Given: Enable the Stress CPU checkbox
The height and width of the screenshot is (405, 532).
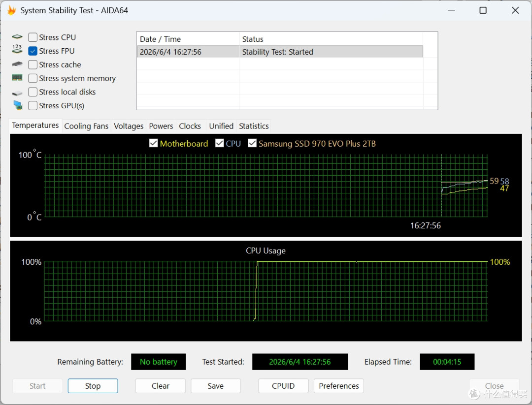Looking at the screenshot, I should coord(33,37).
